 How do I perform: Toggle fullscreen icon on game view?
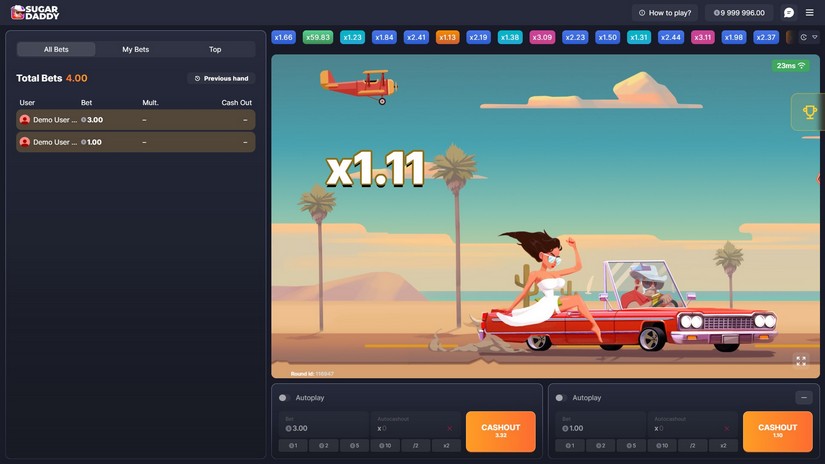point(801,360)
